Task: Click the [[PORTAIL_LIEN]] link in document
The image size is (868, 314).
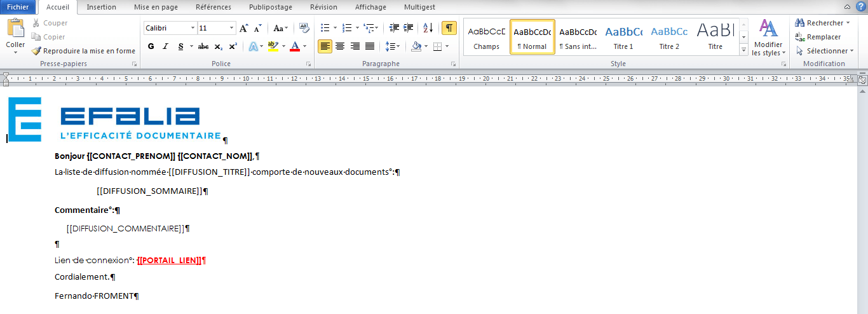Action: click(x=170, y=261)
